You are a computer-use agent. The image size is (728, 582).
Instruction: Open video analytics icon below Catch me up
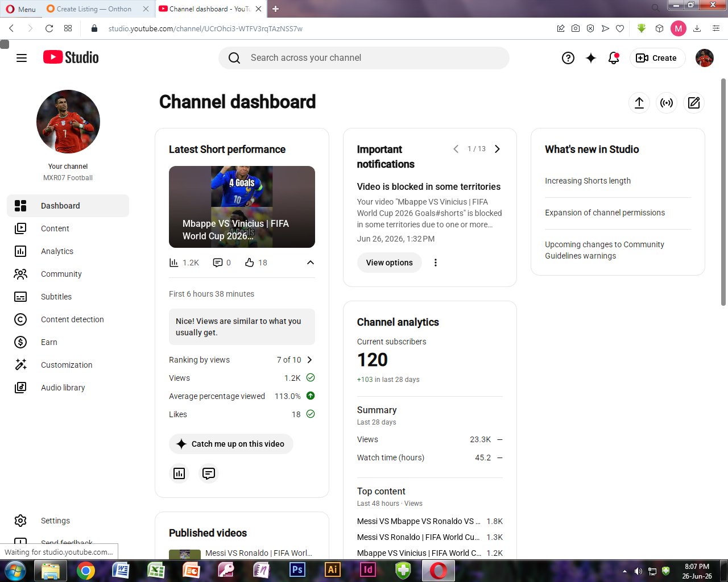coord(179,473)
